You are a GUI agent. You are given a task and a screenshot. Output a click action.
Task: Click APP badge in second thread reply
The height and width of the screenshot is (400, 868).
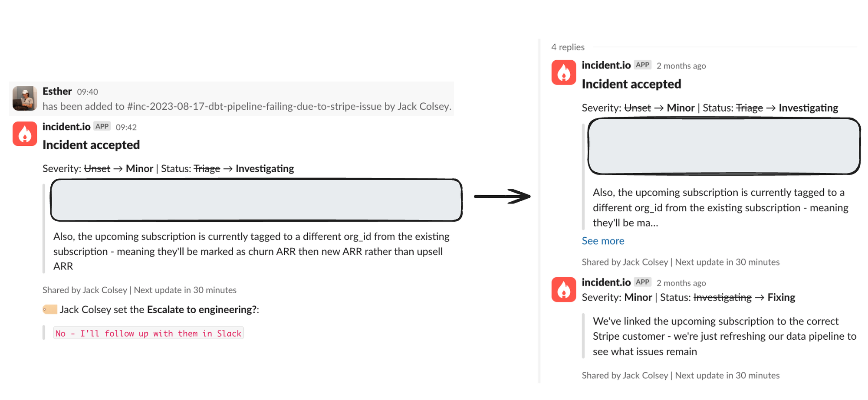[642, 282]
